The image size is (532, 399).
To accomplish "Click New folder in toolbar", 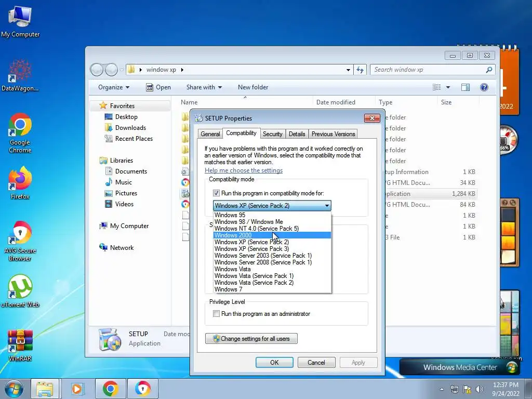I will [253, 87].
